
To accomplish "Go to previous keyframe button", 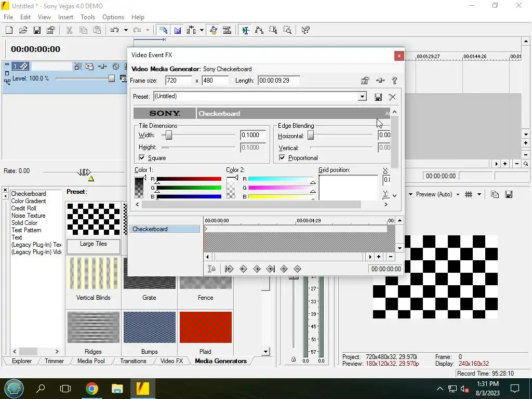I will [243, 269].
